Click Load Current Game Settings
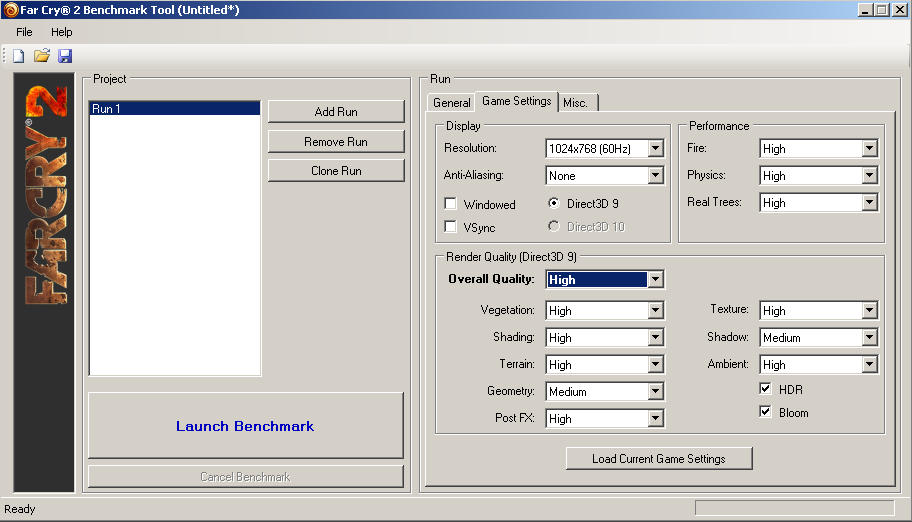 tap(659, 459)
